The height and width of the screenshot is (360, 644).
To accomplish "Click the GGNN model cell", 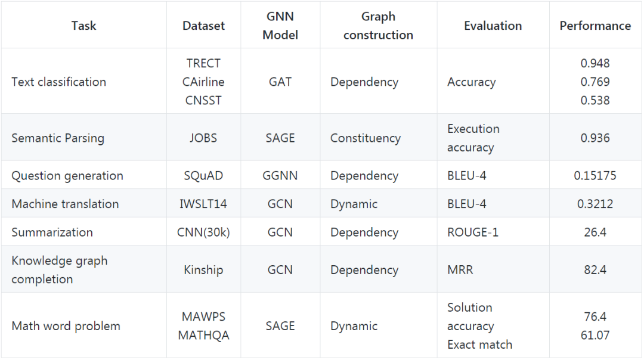I will click(280, 175).
